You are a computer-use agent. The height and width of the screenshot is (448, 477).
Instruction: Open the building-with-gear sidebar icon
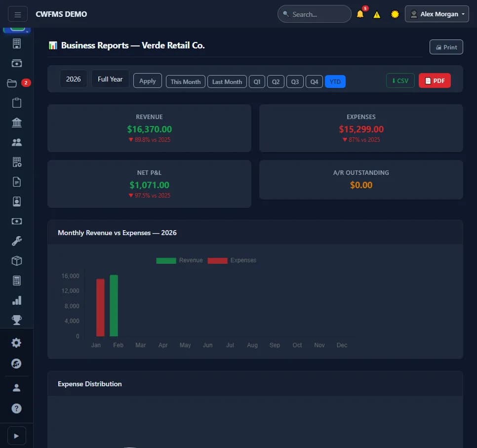pos(17,162)
